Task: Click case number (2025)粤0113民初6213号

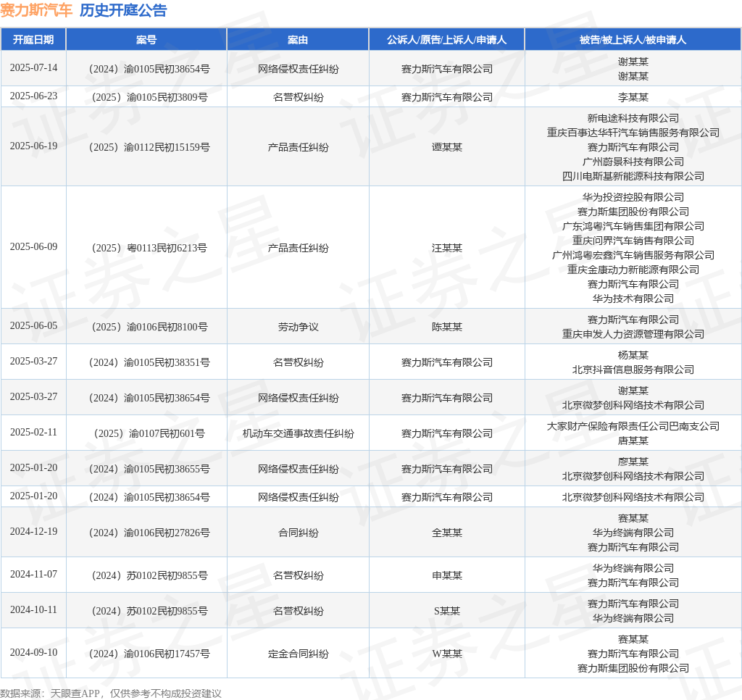Action: point(149,248)
